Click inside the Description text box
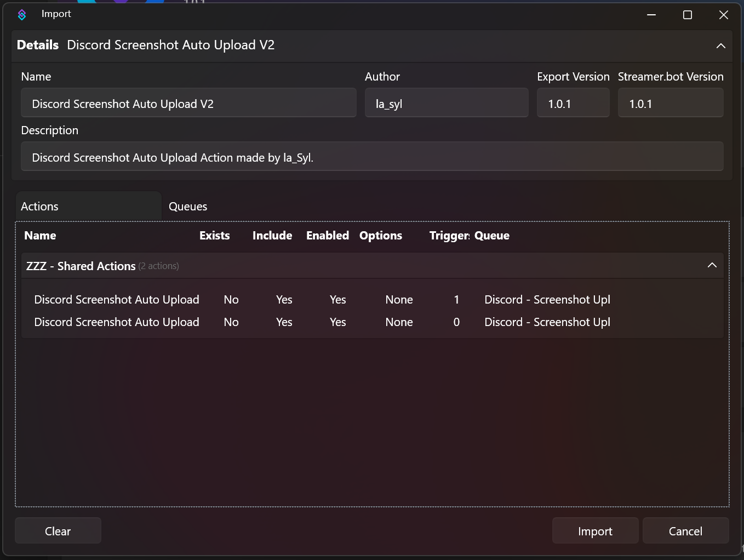Screen dimensions: 744x560 coord(371,157)
